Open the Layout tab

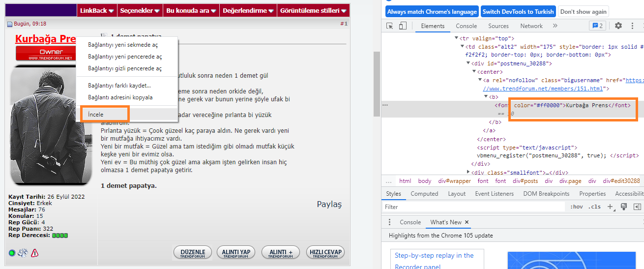coord(457,194)
